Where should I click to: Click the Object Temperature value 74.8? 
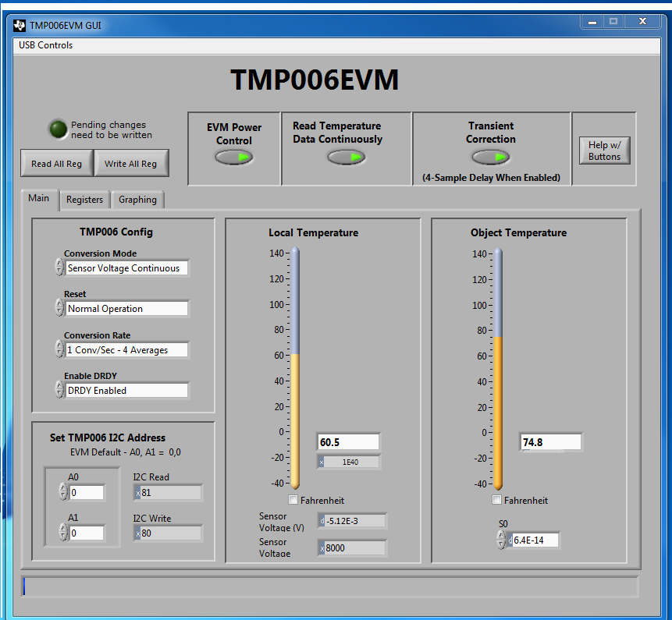click(551, 442)
